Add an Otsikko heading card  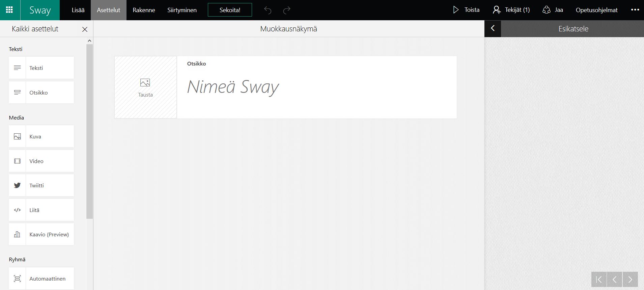click(41, 93)
